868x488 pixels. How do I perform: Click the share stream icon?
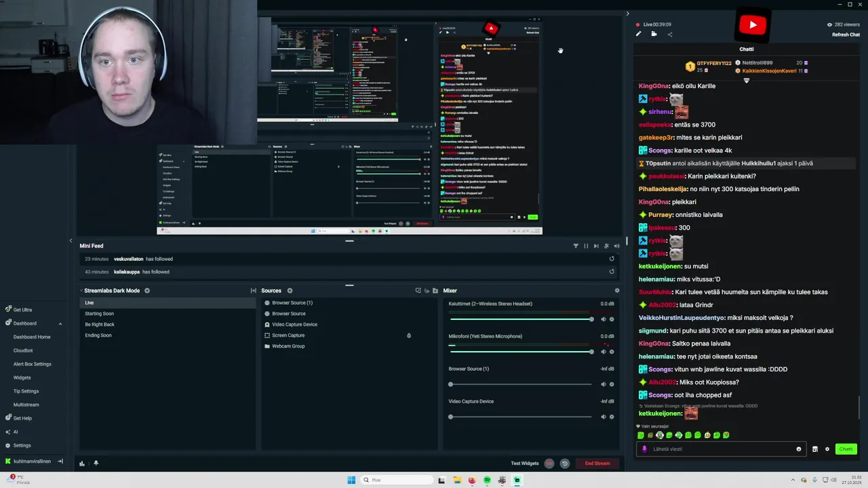point(670,34)
